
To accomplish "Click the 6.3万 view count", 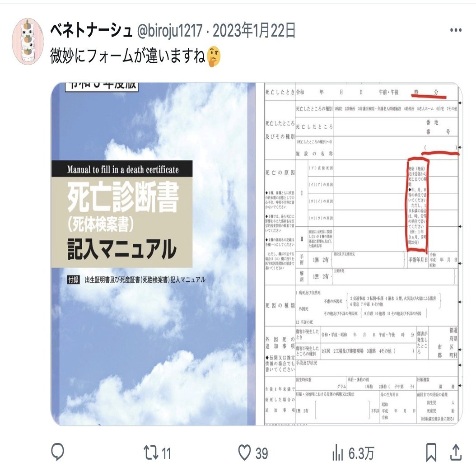I will [x=361, y=453].
